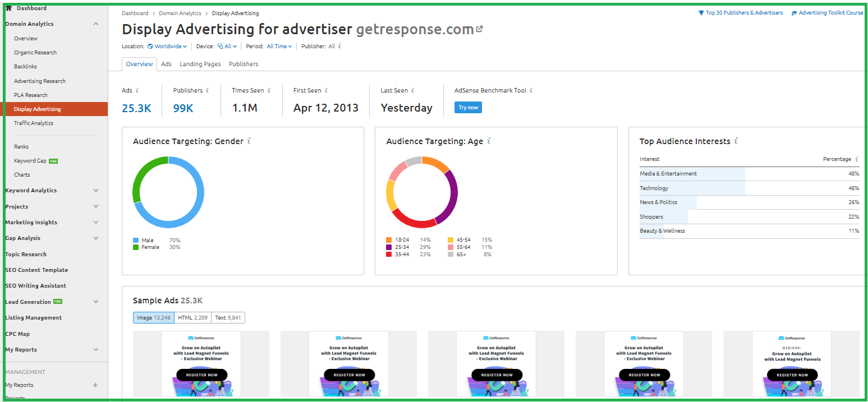Switch to the Publishers tab
This screenshot has width=868, height=402.
pyautogui.click(x=244, y=64)
